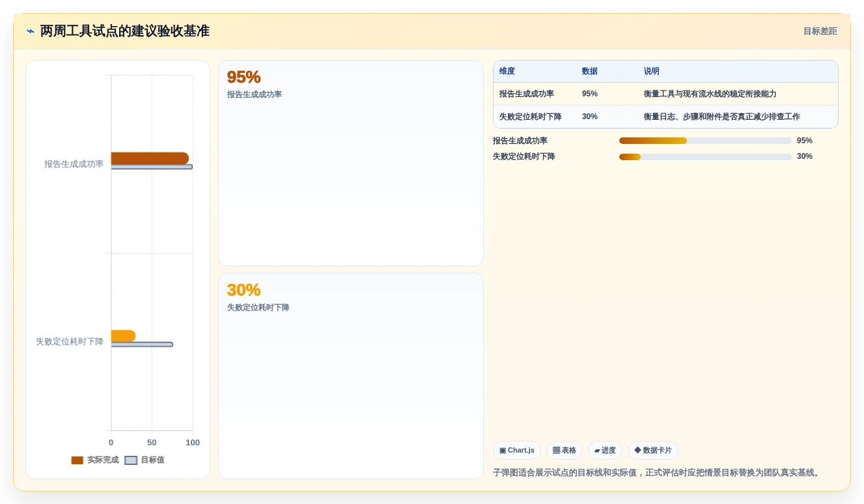
Task: Click the 95% progress percentage label
Action: coord(805,141)
